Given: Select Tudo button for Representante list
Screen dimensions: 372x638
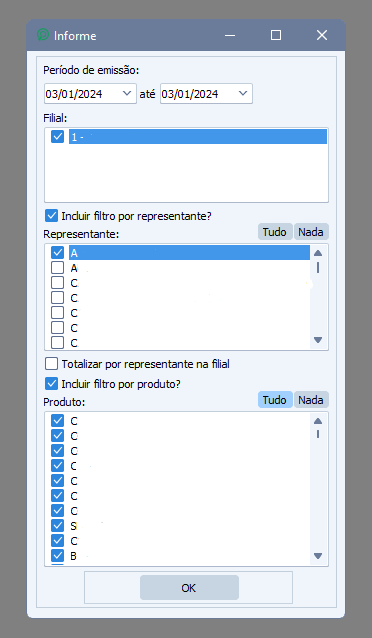Looking at the screenshot, I should (275, 232).
